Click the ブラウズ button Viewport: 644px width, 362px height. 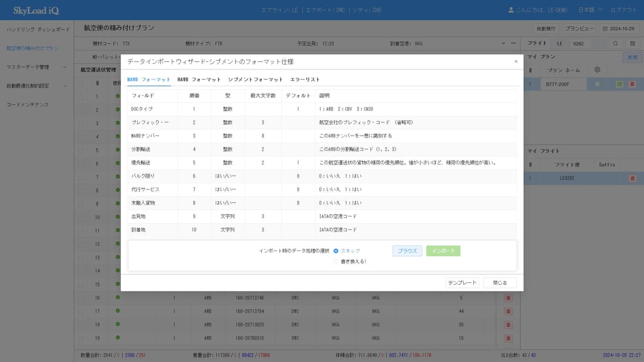tap(407, 251)
